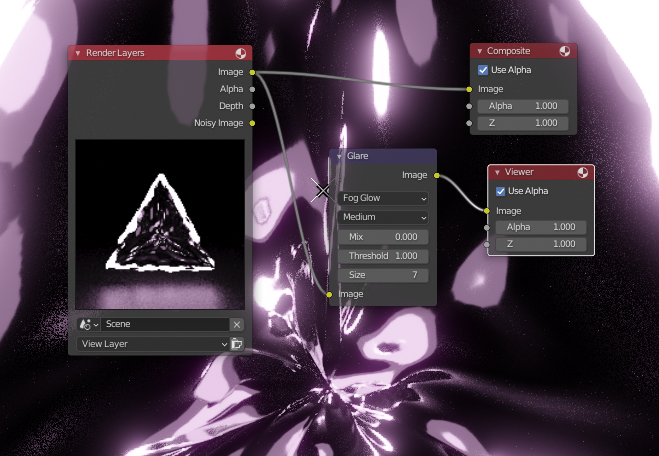Collapse the Glare node triangle
659x456 pixels.
[339, 156]
